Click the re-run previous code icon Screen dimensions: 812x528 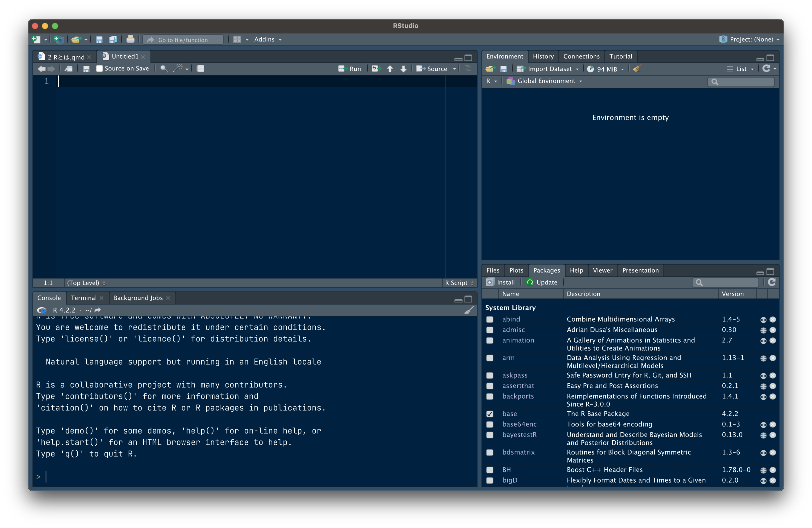click(376, 68)
